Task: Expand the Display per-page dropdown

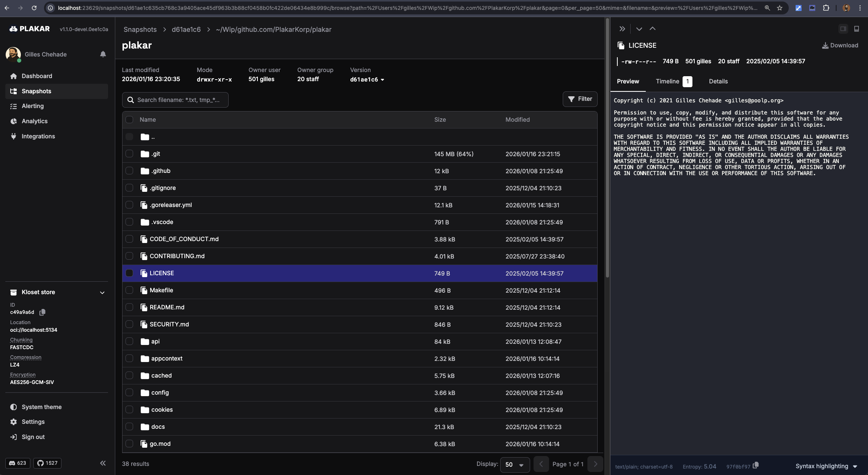Action: [515, 465]
